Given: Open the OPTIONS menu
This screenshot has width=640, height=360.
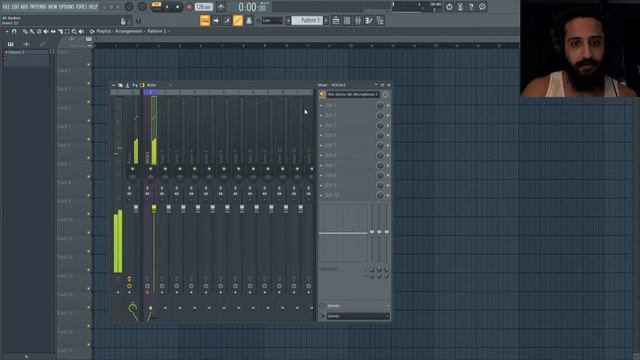Looking at the screenshot, I should [x=67, y=7].
